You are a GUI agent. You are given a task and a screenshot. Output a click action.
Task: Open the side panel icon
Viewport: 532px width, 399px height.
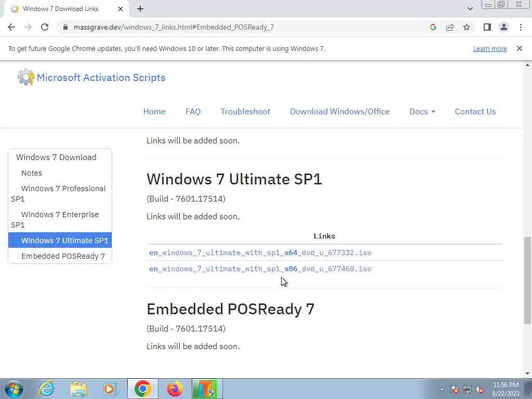[x=487, y=27]
